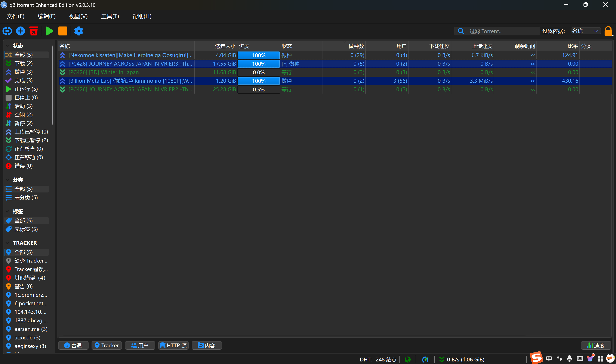Screen dimensions: 616x364
Task: Collapse the 状态 section chevron
Action: tap(7, 46)
